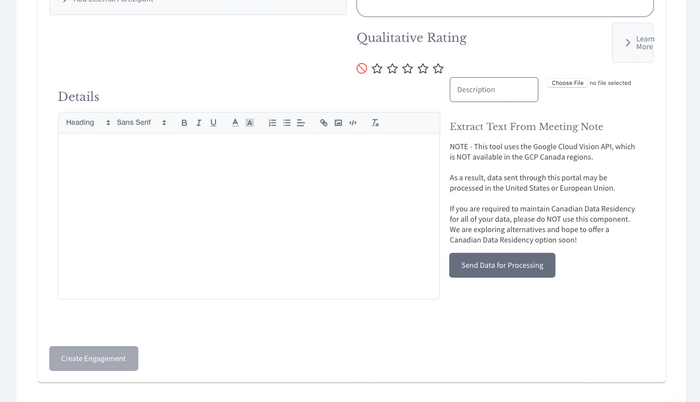This screenshot has width=700, height=402.
Task: Click the file Description input field
Action: click(494, 90)
